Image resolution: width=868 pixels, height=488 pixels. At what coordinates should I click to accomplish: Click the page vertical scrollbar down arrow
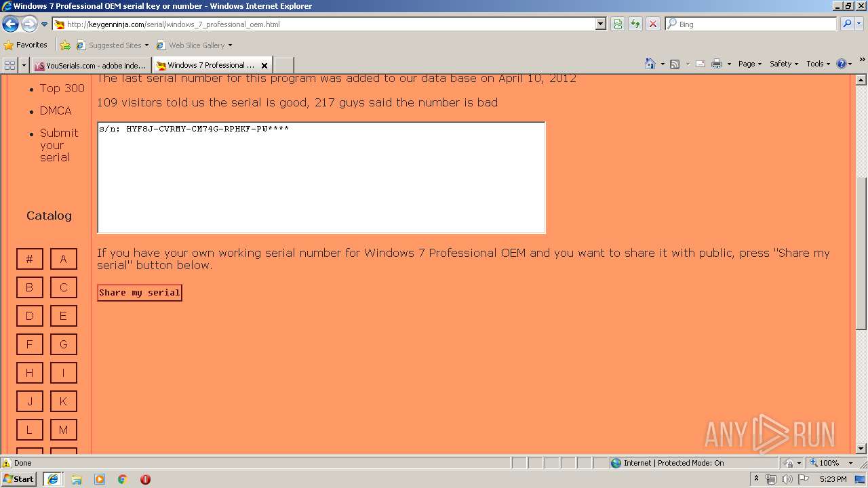861,448
